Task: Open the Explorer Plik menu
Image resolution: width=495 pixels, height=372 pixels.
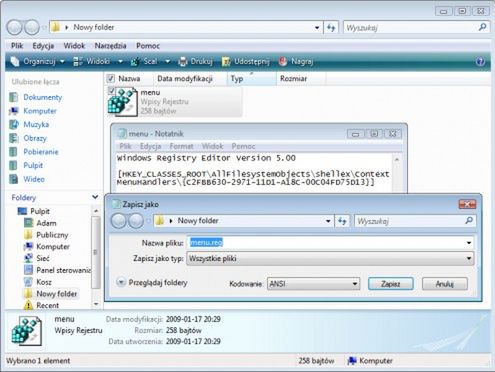Action: pos(17,46)
